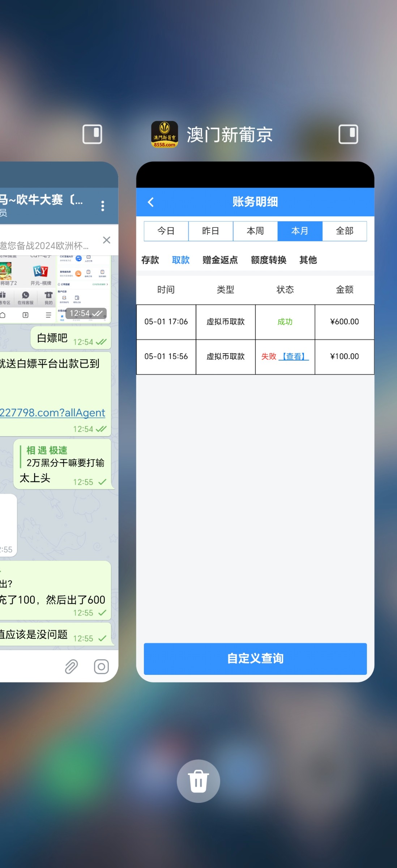Open the three-dot menu in chat header
This screenshot has height=868, width=397.
pyautogui.click(x=103, y=206)
